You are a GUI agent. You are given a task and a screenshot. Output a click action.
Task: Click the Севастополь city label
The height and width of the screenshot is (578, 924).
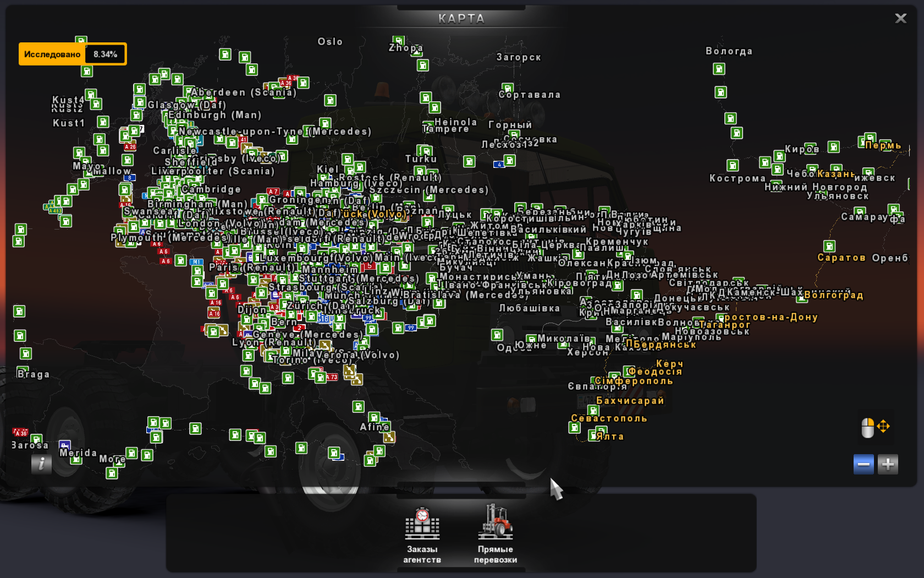pyautogui.click(x=609, y=418)
